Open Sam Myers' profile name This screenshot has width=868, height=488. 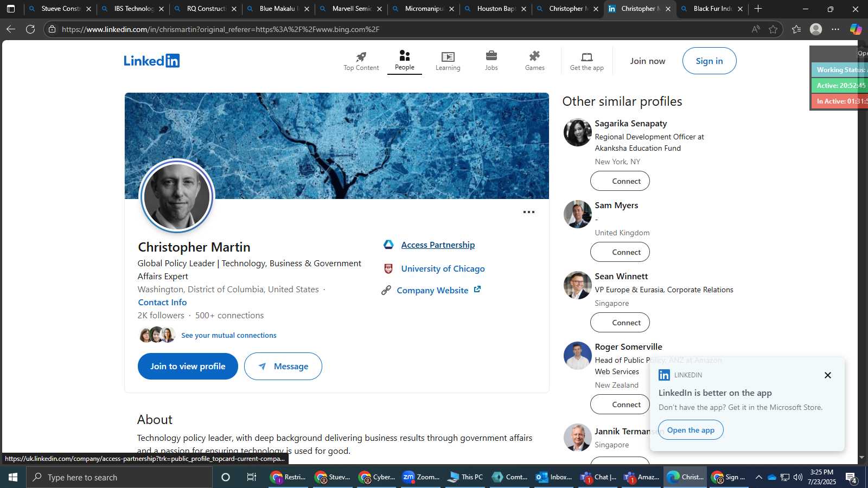tap(616, 205)
